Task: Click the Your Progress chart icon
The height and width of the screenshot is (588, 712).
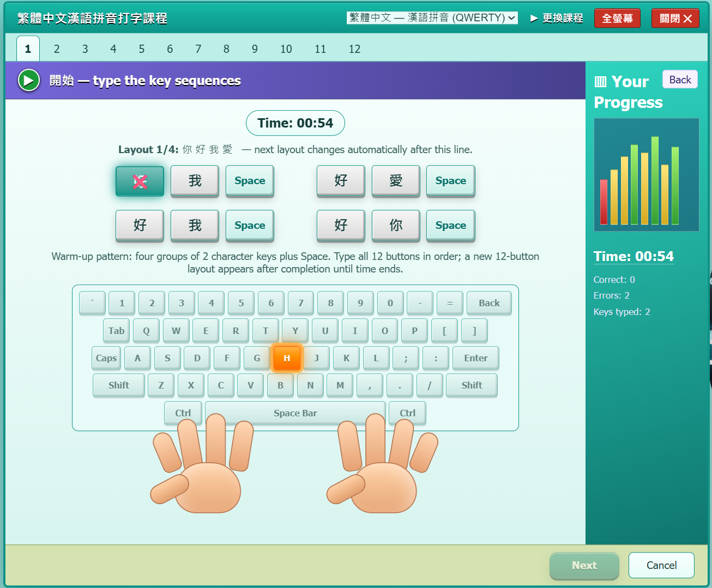Action: coord(600,82)
